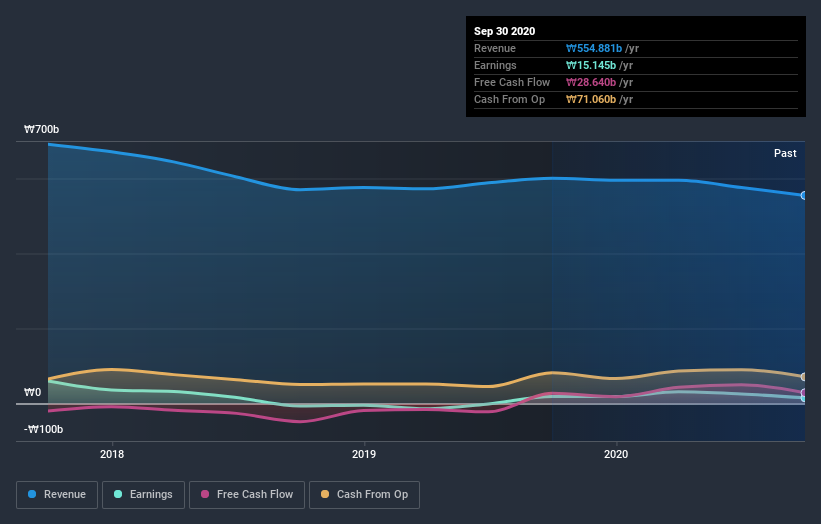This screenshot has width=821, height=524.
Task: Click the pink Free Cash Flow endpoint marker
Action: 804,393
